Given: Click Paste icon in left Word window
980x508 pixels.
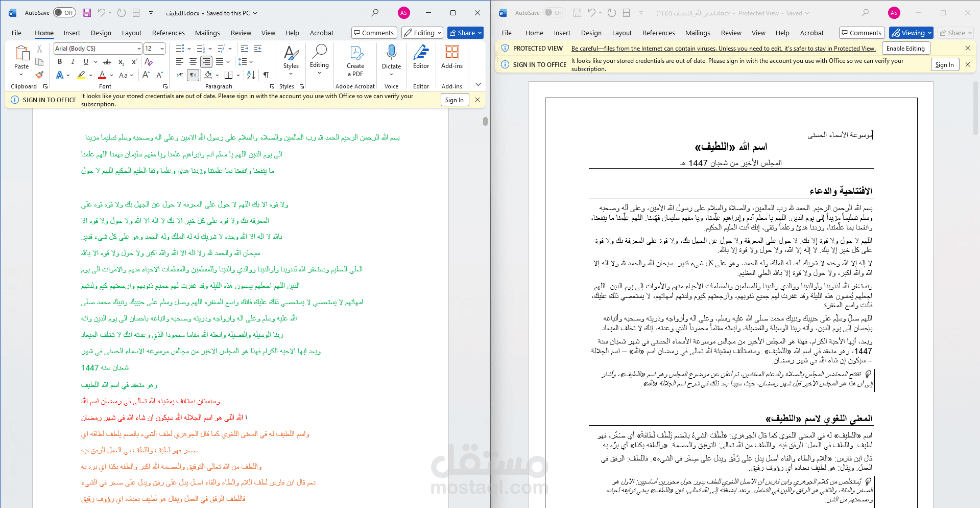Looking at the screenshot, I should (x=21, y=53).
